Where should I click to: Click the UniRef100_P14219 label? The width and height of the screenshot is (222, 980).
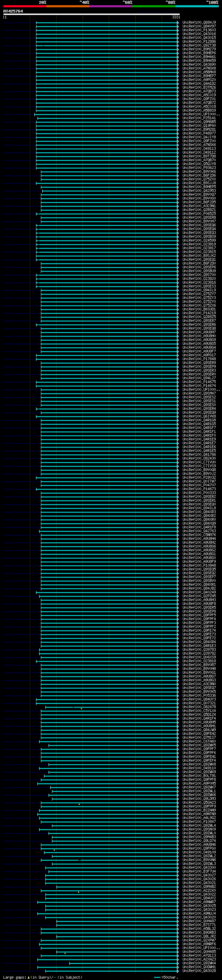pyautogui.click(x=199, y=313)
